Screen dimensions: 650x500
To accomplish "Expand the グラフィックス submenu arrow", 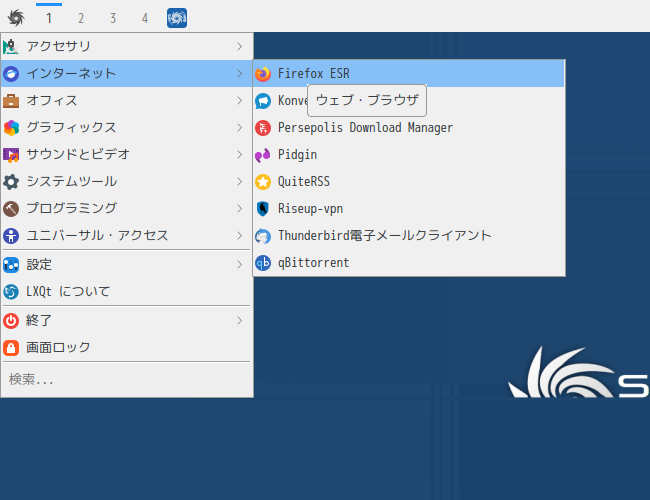I will (240, 128).
